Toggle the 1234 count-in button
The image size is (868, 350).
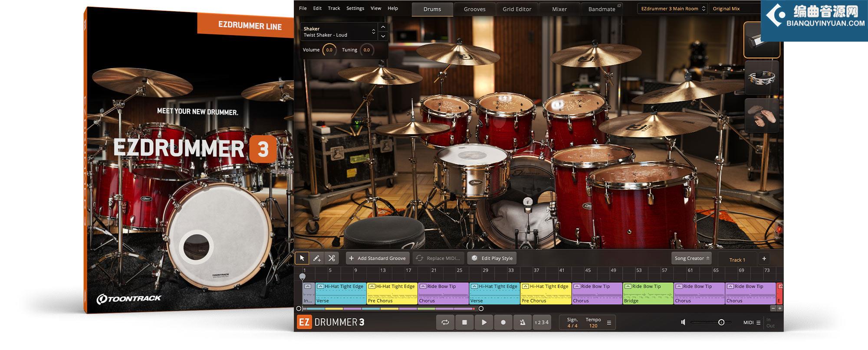(541, 322)
